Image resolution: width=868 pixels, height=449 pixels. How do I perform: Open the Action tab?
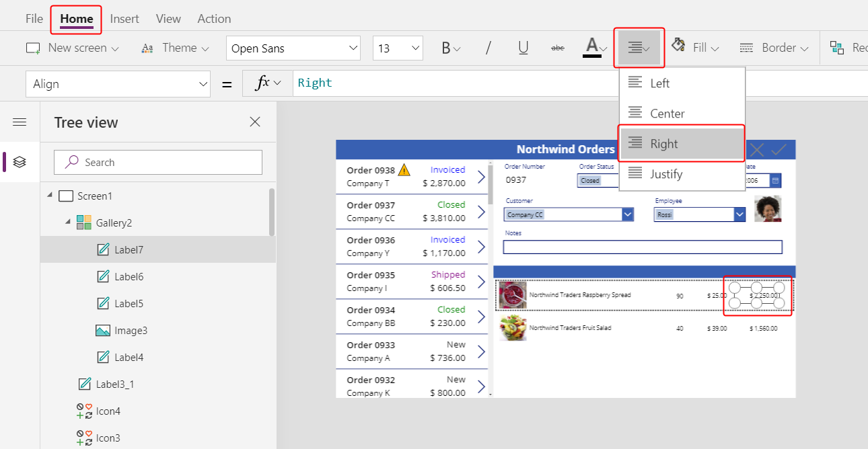coord(214,19)
